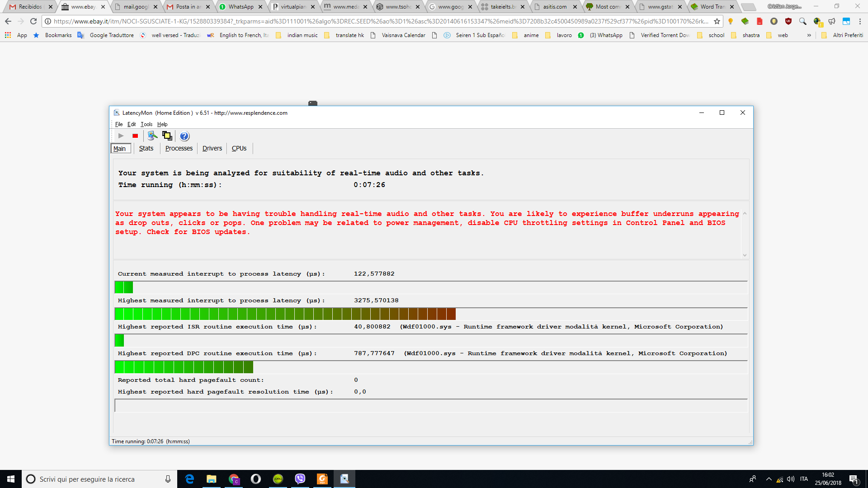Select the Recibidos Gmail browser tab
The image size is (868, 488).
tap(29, 7)
